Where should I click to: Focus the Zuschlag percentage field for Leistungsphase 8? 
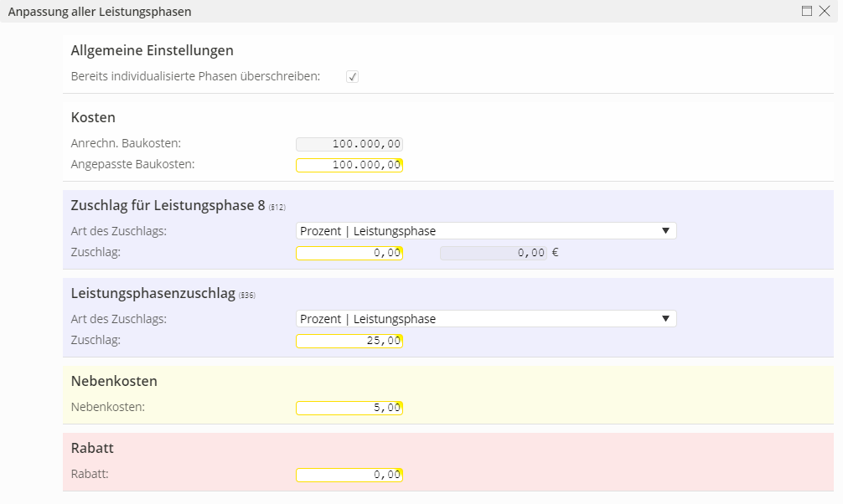click(349, 253)
